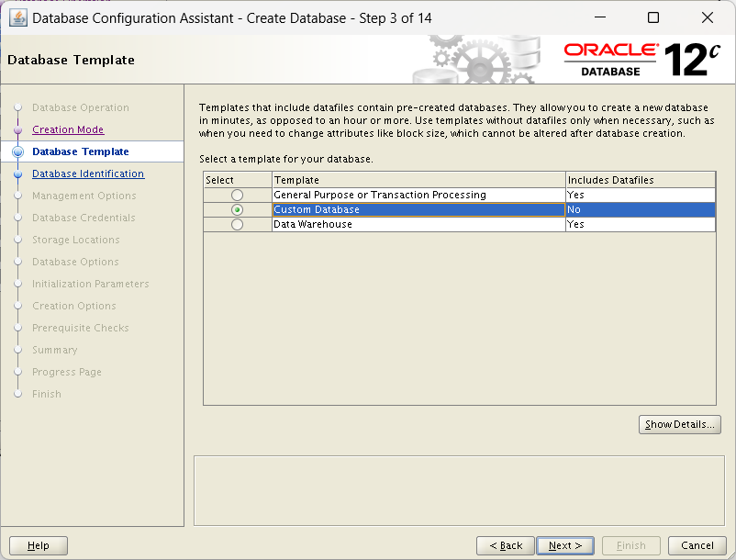Select the 'General Purpose or Transaction Processing' template cell
This screenshot has height=560, width=736.
(x=418, y=195)
